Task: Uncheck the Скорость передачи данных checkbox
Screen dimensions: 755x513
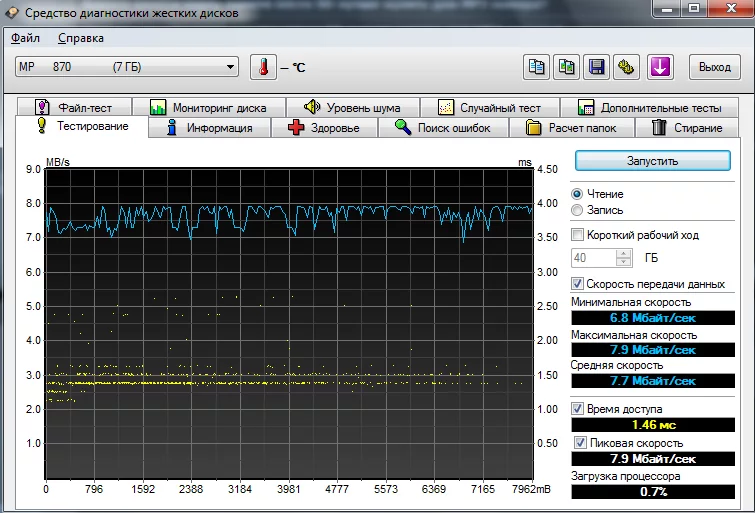Action: pyautogui.click(x=577, y=284)
